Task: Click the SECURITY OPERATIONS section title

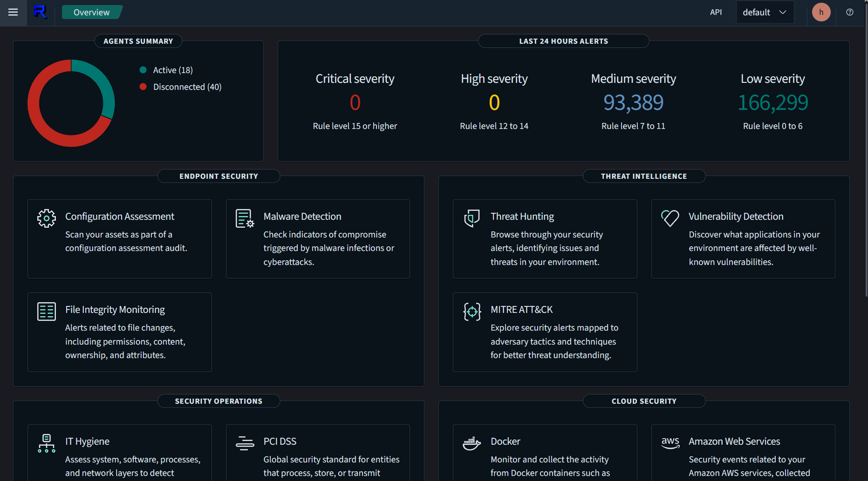Action: (219, 401)
